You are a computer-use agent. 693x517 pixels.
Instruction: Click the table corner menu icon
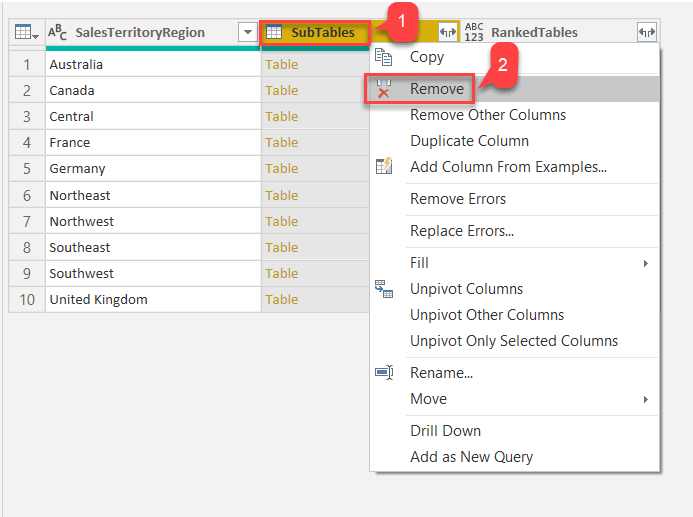pyautogui.click(x=27, y=33)
